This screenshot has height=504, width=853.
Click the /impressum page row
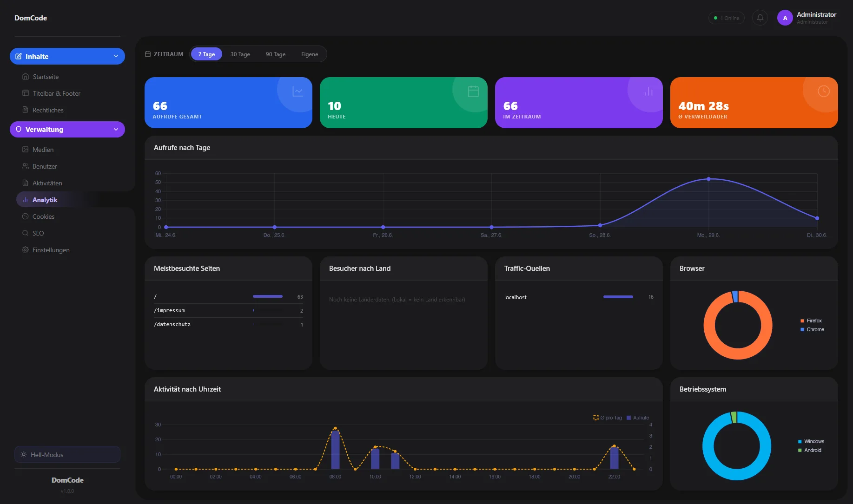coord(228,310)
